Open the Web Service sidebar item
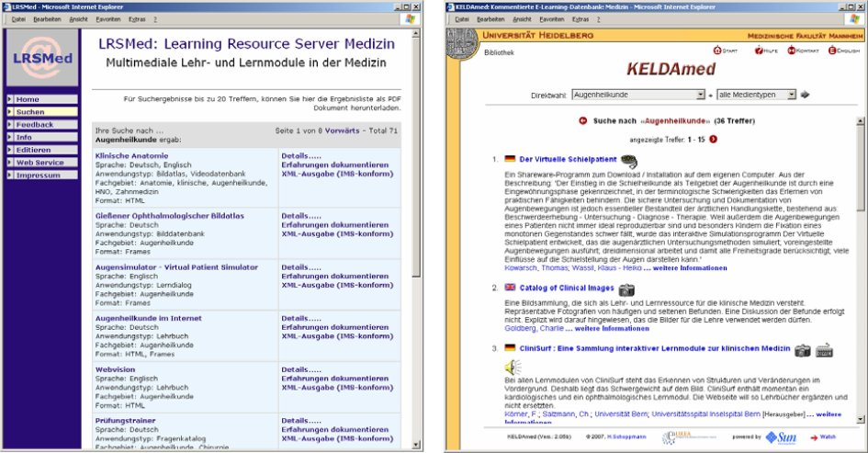Image resolution: width=868 pixels, height=453 pixels. (39, 163)
